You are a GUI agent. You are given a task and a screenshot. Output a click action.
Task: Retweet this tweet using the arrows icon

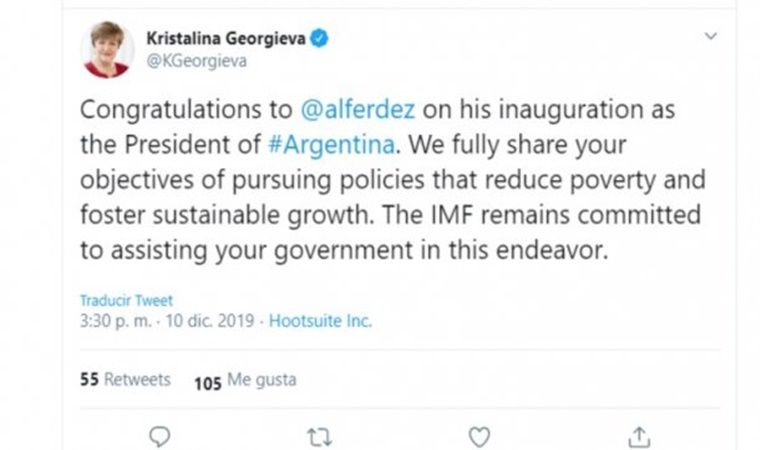pyautogui.click(x=320, y=436)
